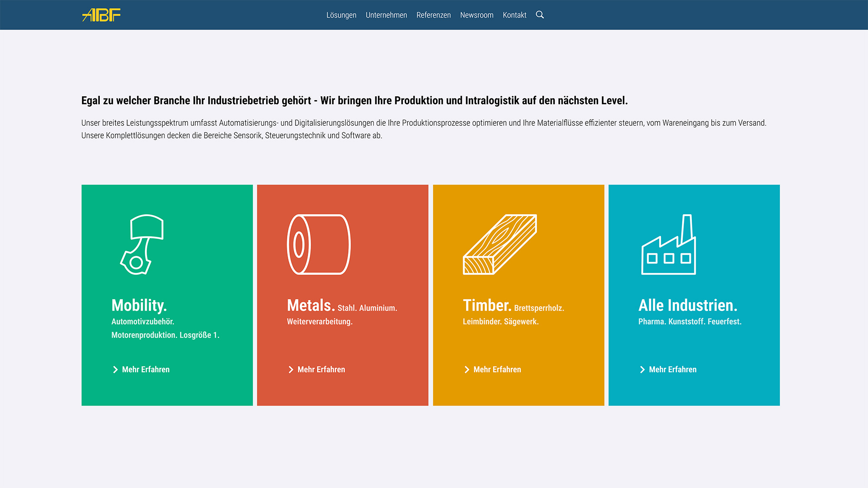Select the metal coil icon on Metals card

[x=319, y=245]
